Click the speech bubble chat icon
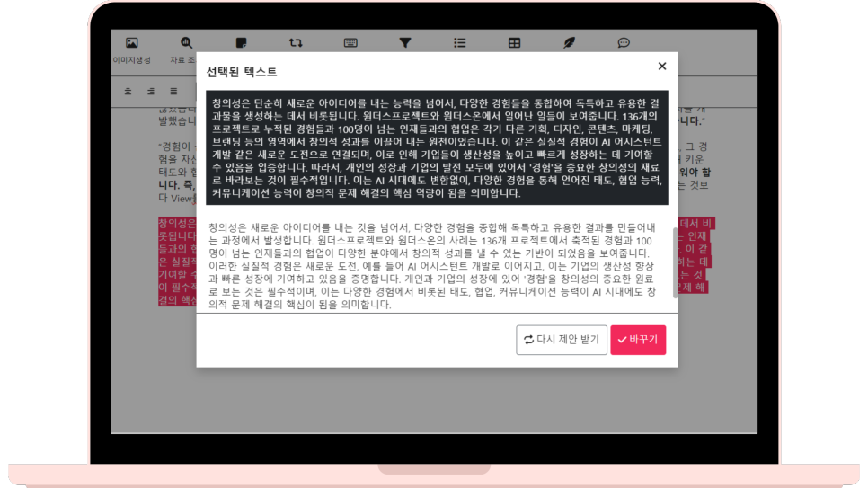Viewport: 868px width, 488px height. click(x=624, y=42)
